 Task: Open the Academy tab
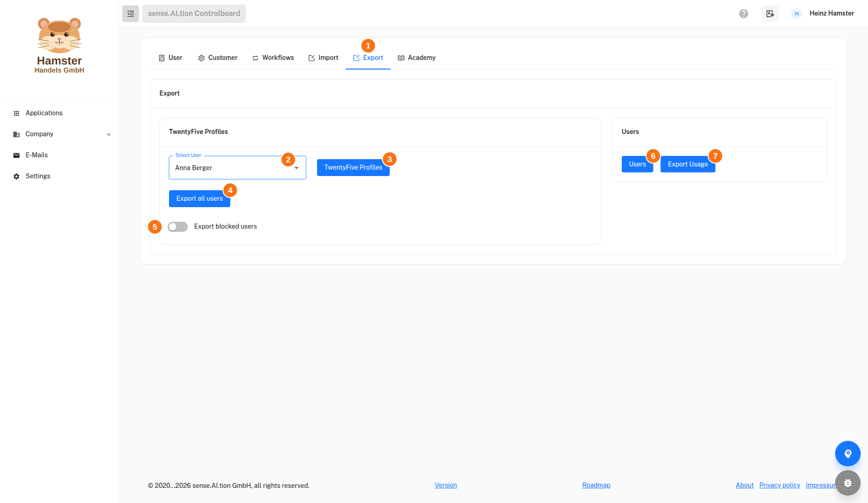(417, 58)
